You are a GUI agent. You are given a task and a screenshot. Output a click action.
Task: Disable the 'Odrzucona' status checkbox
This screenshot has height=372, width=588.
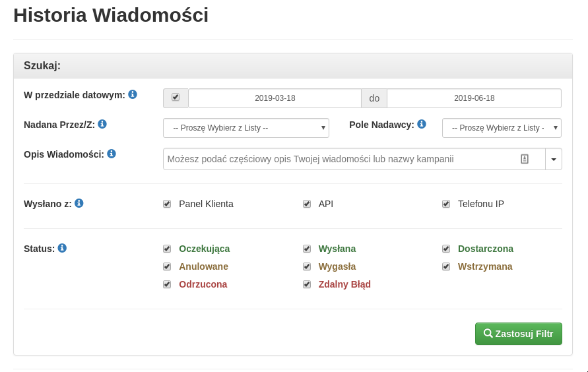(167, 284)
